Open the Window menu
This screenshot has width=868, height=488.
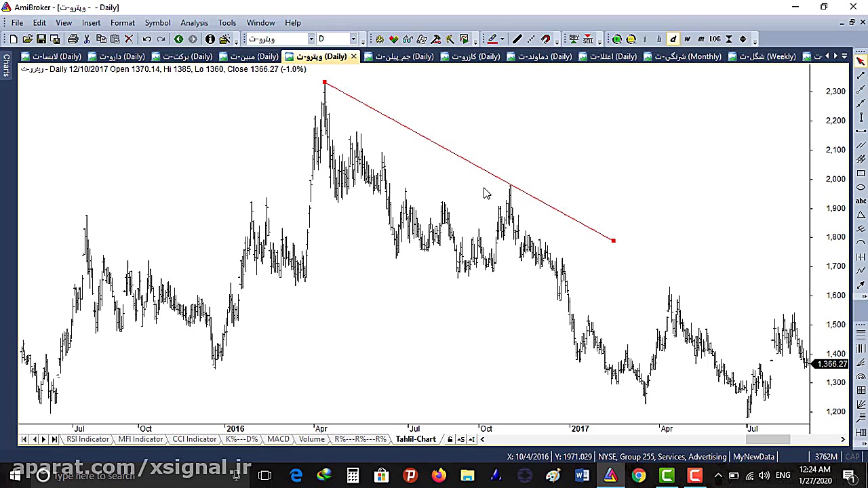click(261, 23)
